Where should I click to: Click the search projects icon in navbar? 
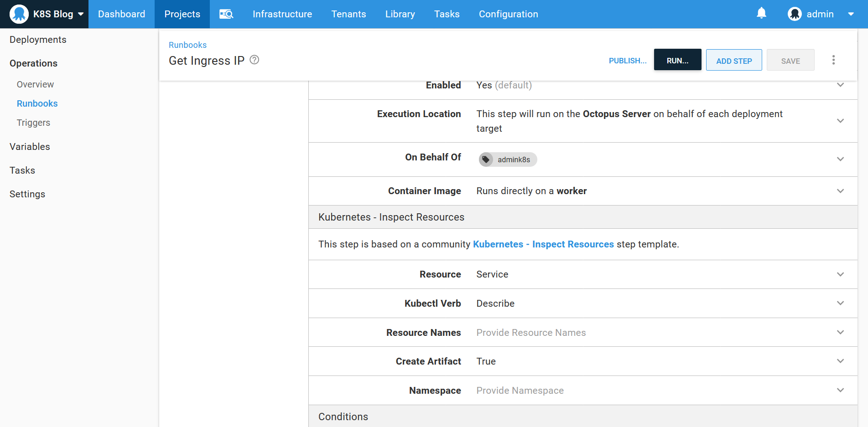[x=226, y=14]
